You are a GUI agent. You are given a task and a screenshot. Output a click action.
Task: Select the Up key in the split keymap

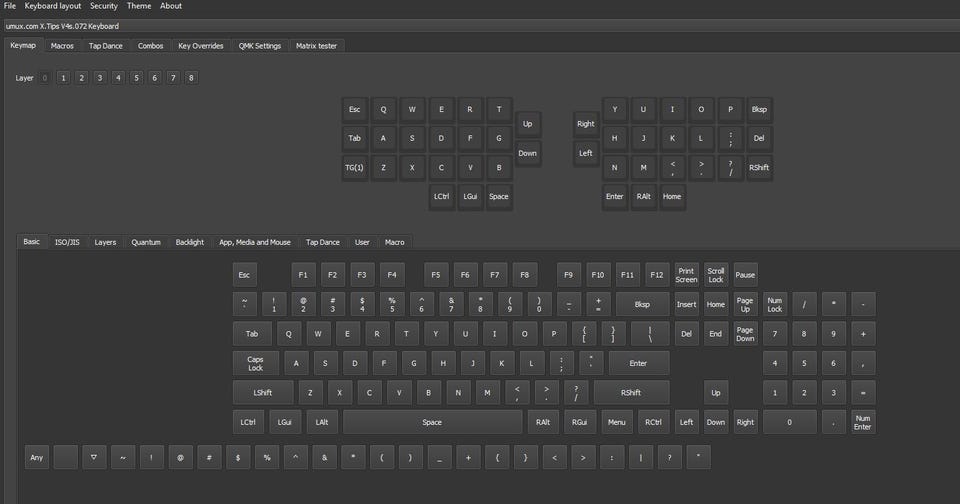528,124
